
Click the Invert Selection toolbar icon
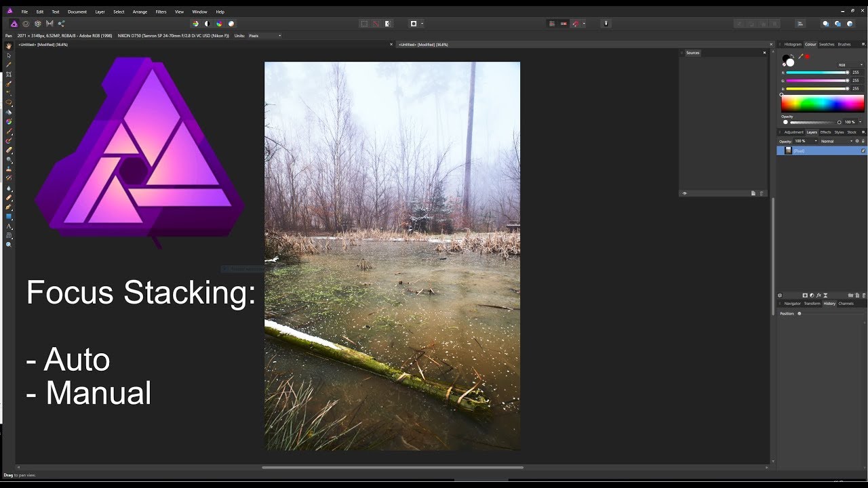coord(387,24)
